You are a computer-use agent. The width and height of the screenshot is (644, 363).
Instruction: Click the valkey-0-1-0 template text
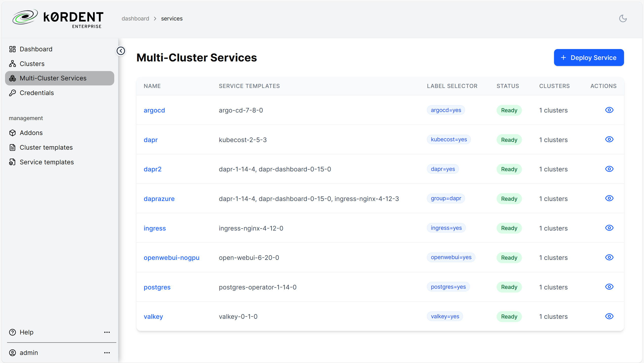238,316
